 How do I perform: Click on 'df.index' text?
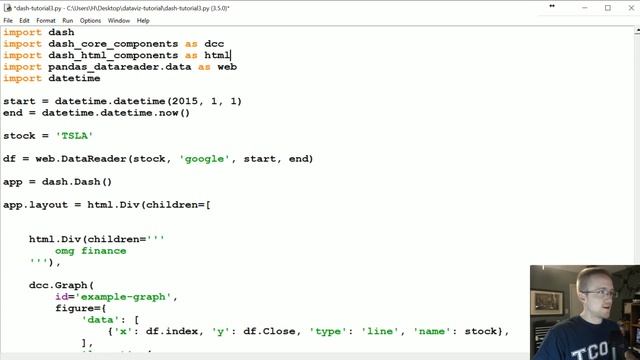tap(172, 331)
